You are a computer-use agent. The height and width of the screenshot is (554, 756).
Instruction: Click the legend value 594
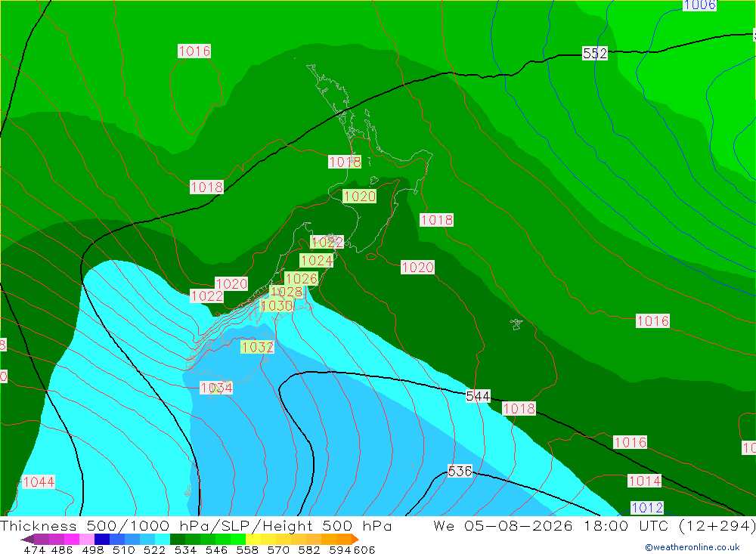point(339,549)
